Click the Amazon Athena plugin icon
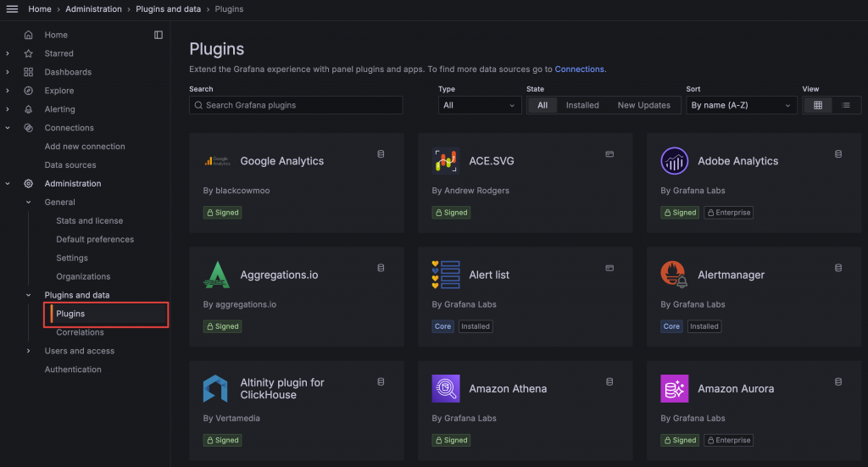The image size is (868, 467). coord(446,389)
